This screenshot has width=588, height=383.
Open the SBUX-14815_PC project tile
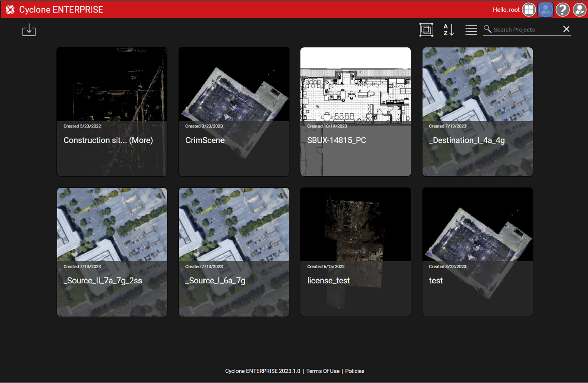(355, 111)
